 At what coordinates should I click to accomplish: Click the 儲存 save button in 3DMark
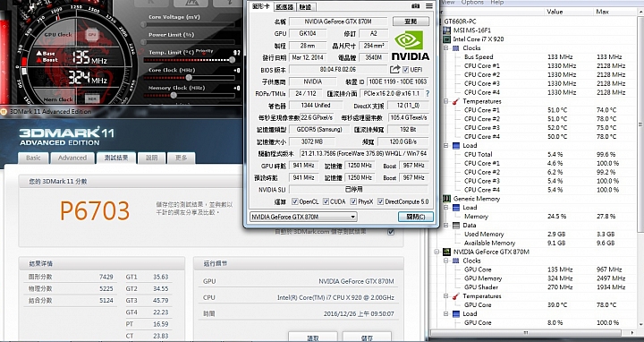367,338
